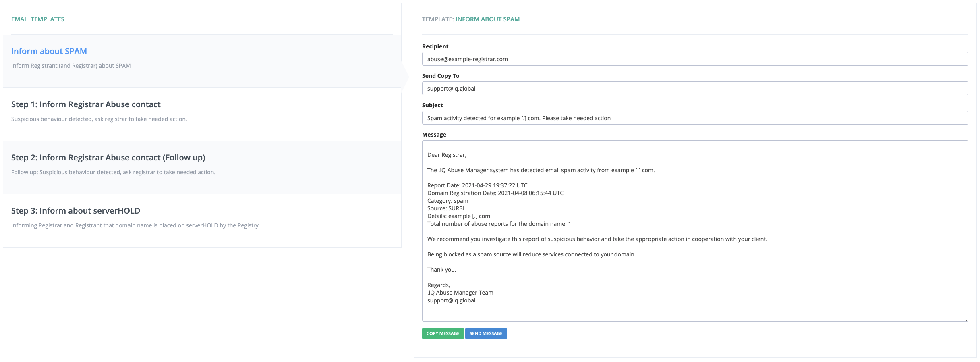Click 'Informing Registrar and Registrant' serverHOLD description
This screenshot has height=362, width=980.
pyautogui.click(x=135, y=225)
